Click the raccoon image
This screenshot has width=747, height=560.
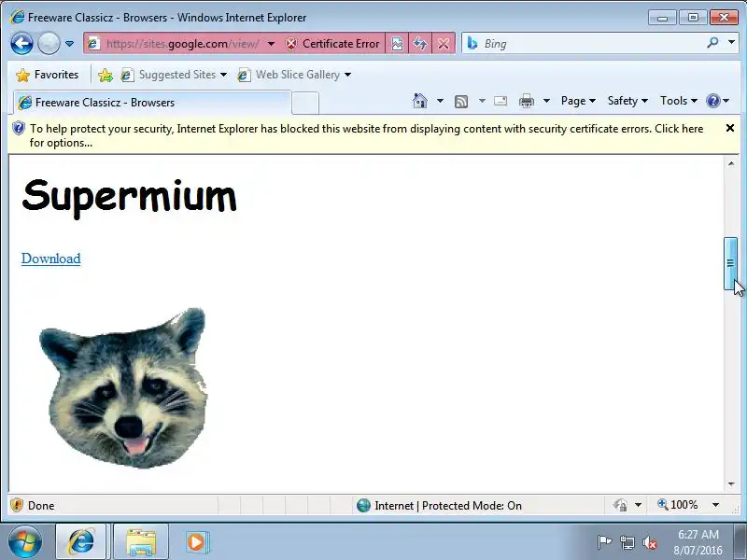coord(123,387)
